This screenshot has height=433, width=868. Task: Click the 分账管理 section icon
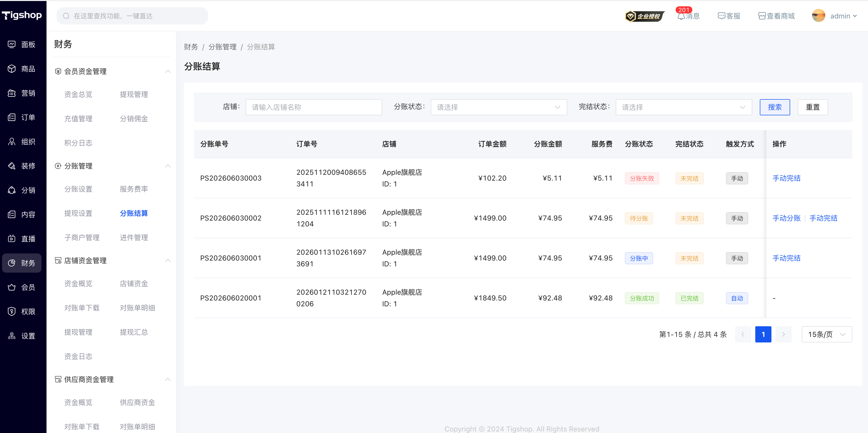pyautogui.click(x=58, y=166)
